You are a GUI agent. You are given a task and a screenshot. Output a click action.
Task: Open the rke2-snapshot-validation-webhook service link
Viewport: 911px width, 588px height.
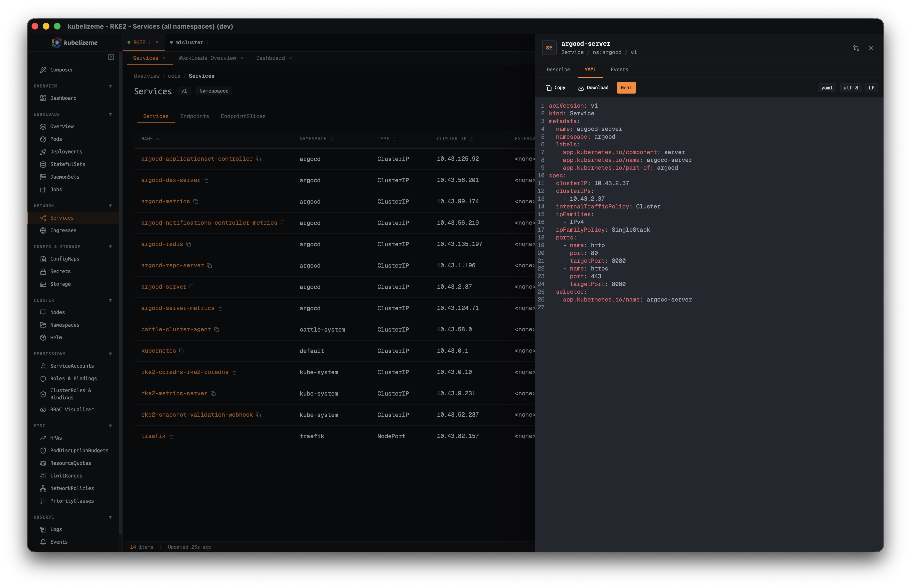coord(197,415)
